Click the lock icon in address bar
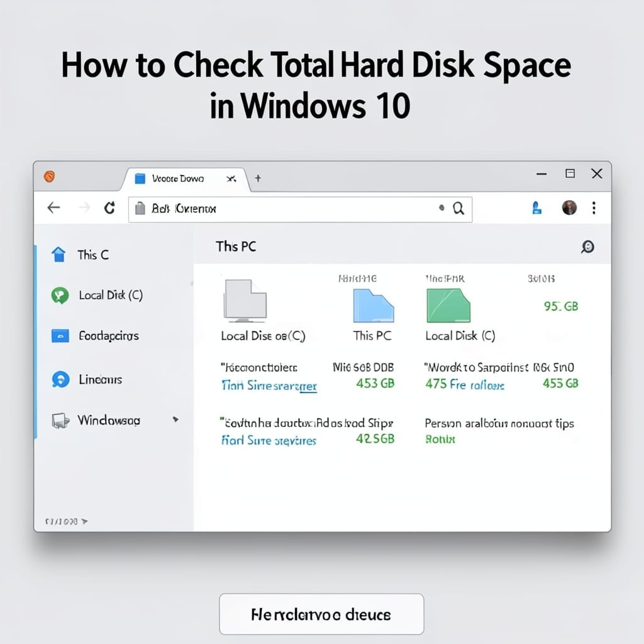 (140, 208)
